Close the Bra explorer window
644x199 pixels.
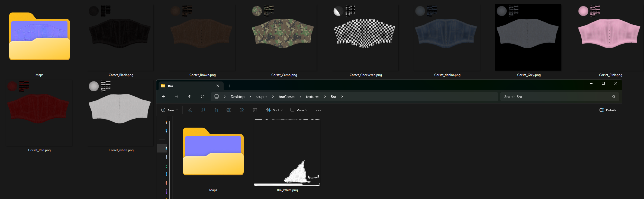tap(616, 84)
